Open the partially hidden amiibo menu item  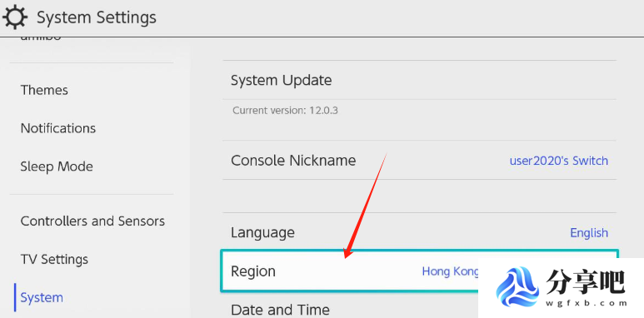[x=41, y=38]
